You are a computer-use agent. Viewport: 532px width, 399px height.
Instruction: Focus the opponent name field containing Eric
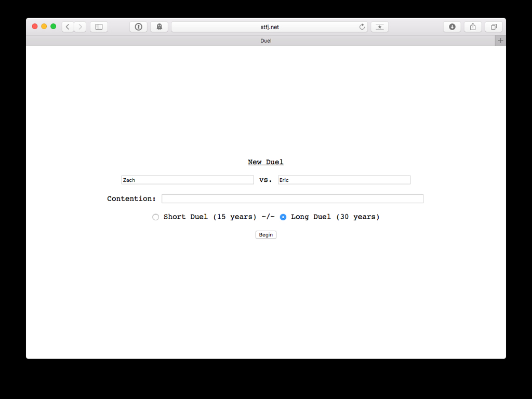344,180
